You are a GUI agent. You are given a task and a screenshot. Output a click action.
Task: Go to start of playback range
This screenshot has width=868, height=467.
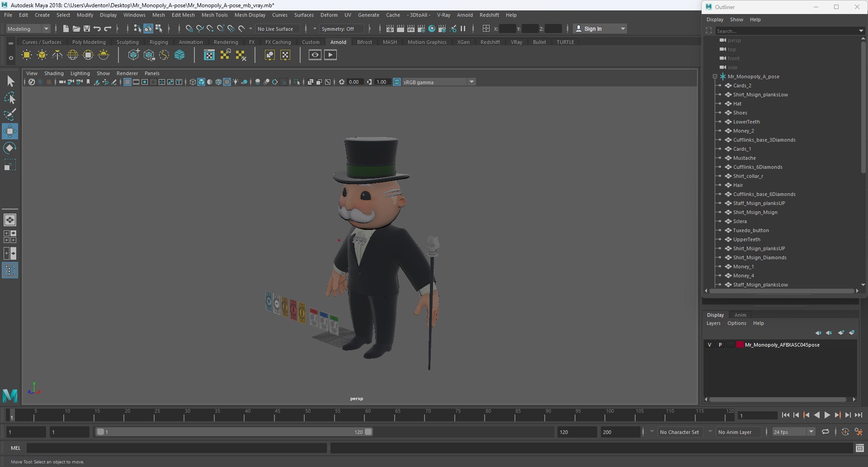pyautogui.click(x=785, y=415)
